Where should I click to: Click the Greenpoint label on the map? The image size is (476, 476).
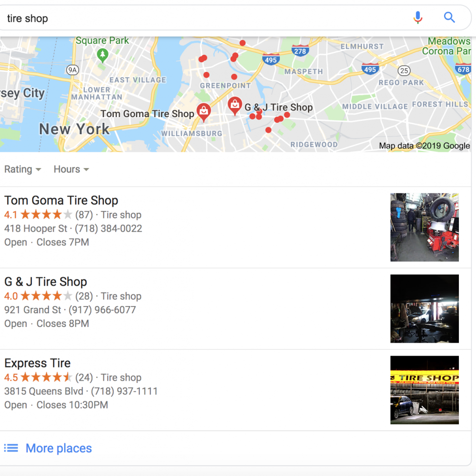tap(225, 86)
